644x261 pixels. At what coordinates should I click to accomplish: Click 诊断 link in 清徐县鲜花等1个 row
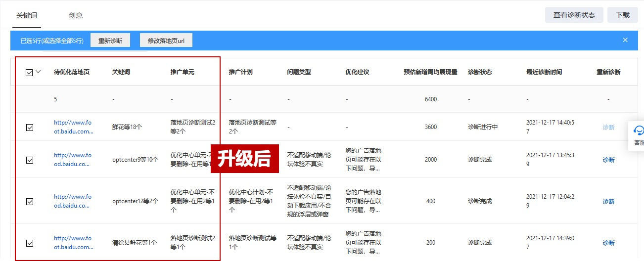pos(608,243)
